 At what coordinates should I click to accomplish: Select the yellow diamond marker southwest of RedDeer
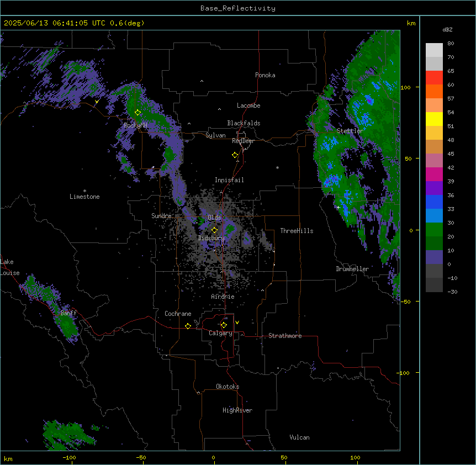(x=235, y=155)
